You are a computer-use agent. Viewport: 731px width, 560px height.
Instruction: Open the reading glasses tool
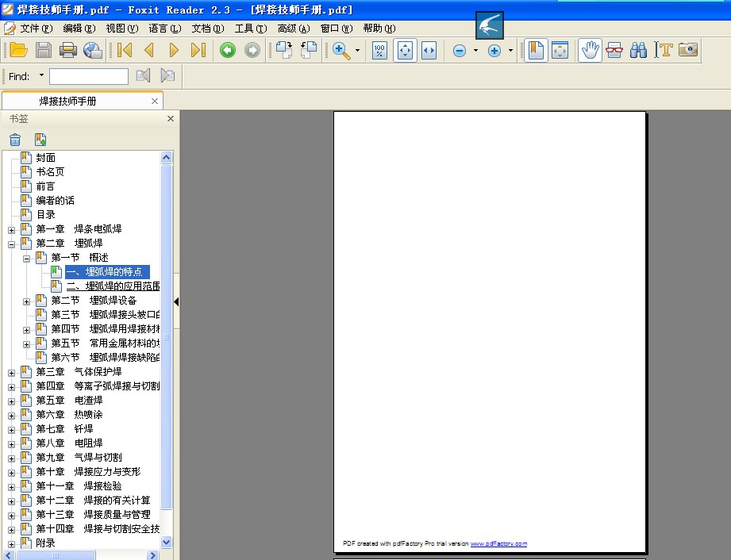click(614, 50)
